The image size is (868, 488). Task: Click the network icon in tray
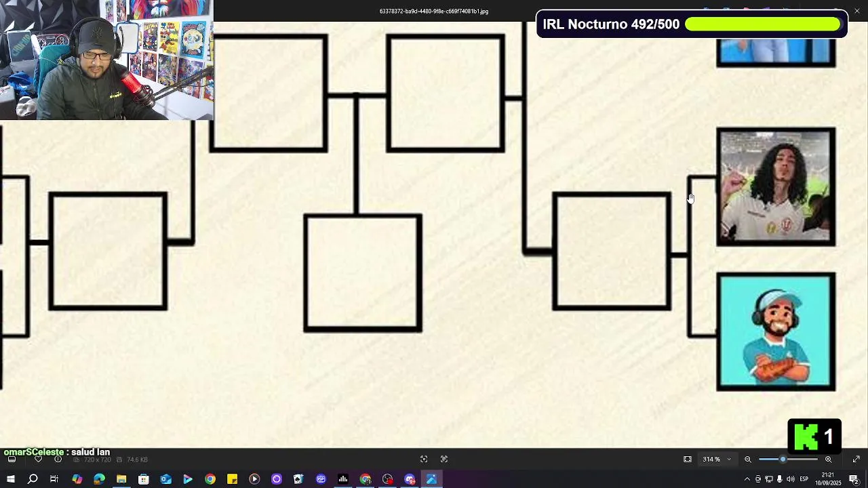[769, 480]
